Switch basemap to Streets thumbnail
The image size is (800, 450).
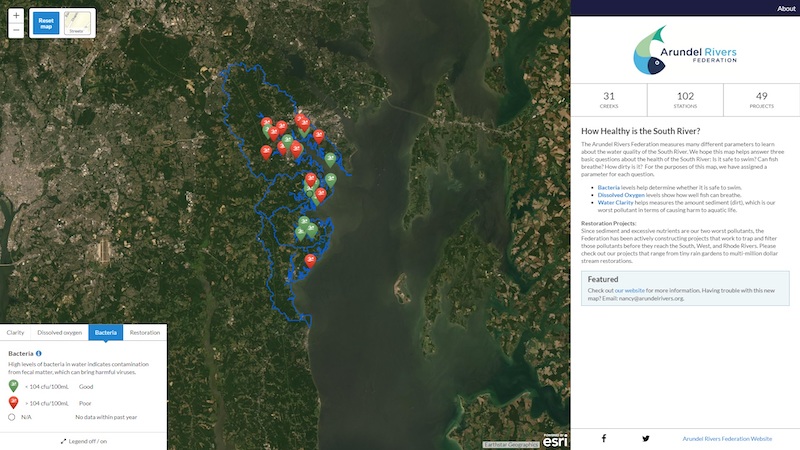[78, 23]
